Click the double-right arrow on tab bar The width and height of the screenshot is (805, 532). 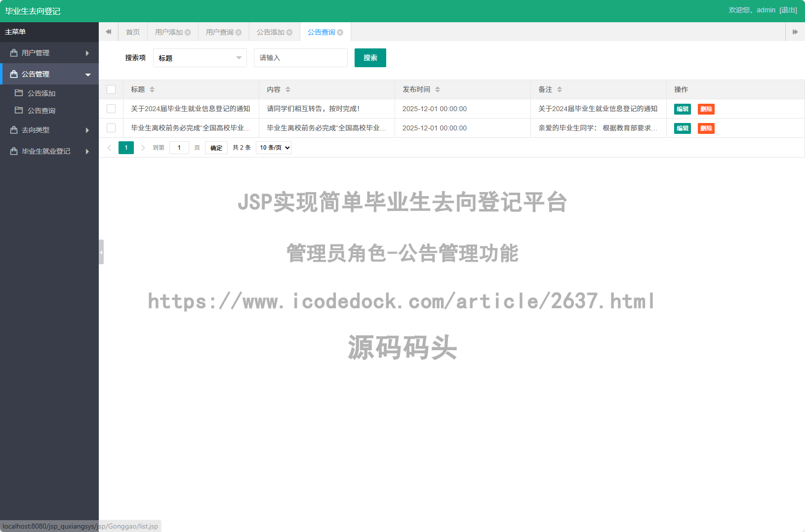[x=795, y=32]
